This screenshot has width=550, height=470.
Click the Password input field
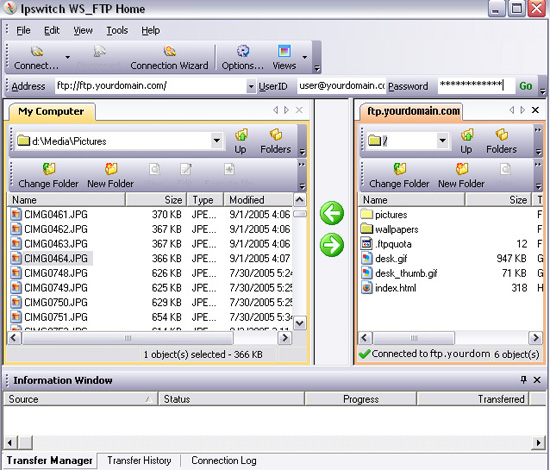pyautogui.click(x=476, y=86)
